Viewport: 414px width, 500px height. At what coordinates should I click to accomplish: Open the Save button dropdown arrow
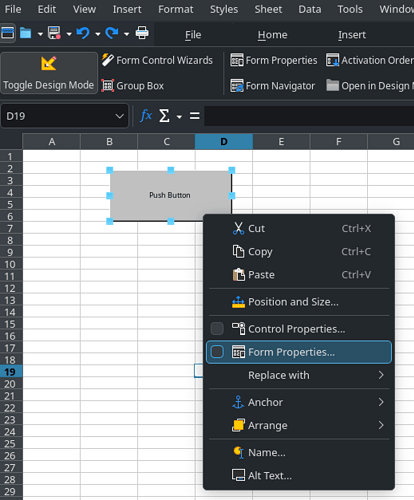coord(69,34)
